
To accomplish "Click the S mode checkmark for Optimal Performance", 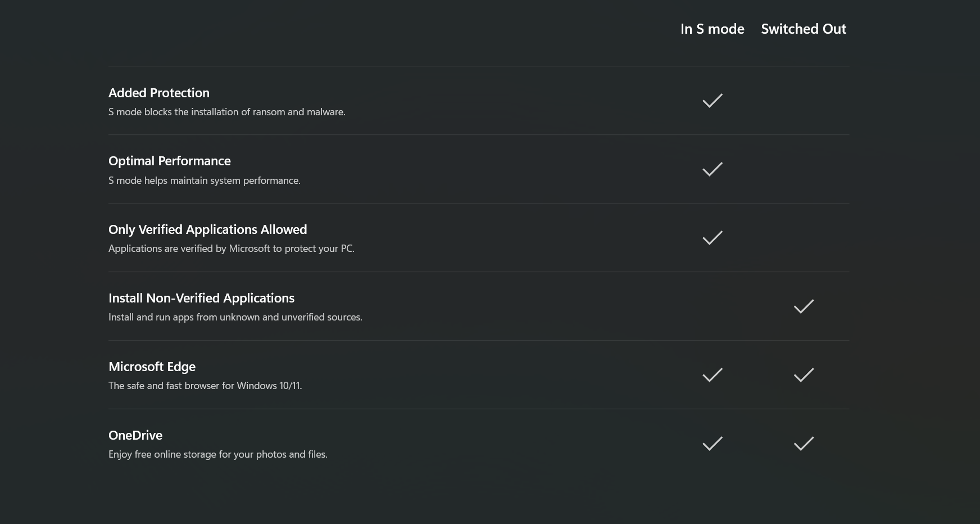I will 712,169.
